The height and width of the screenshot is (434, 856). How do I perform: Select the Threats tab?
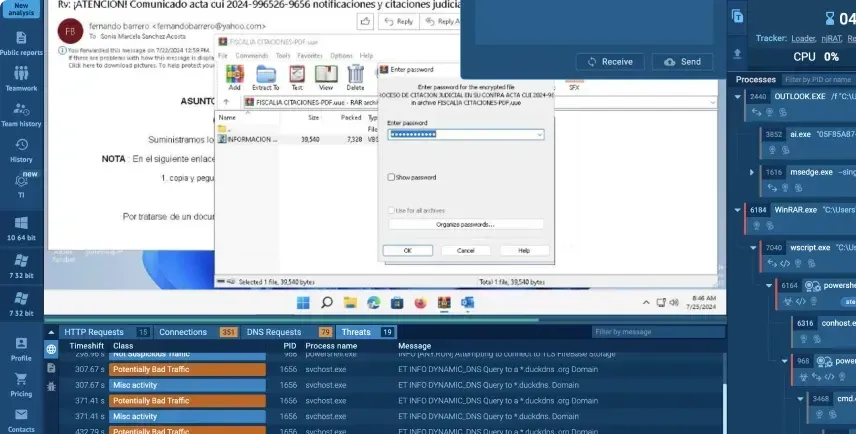coord(366,332)
